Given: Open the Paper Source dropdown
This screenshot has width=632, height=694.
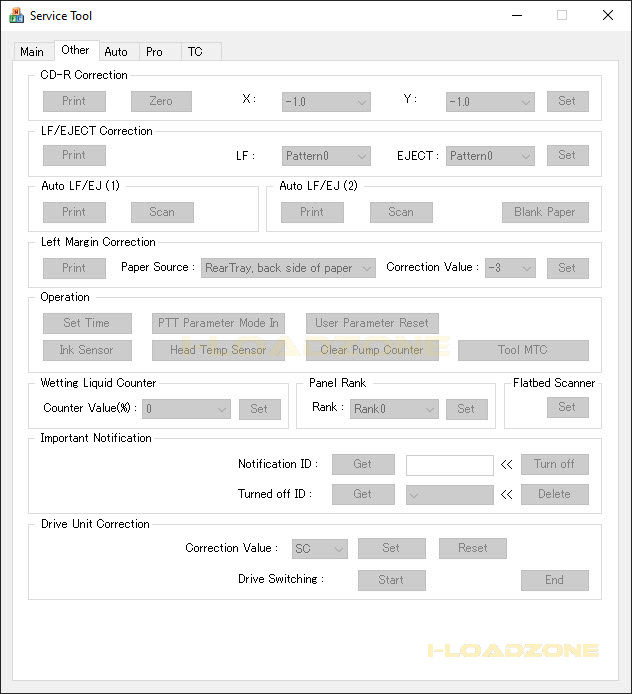Looking at the screenshot, I should click(288, 268).
